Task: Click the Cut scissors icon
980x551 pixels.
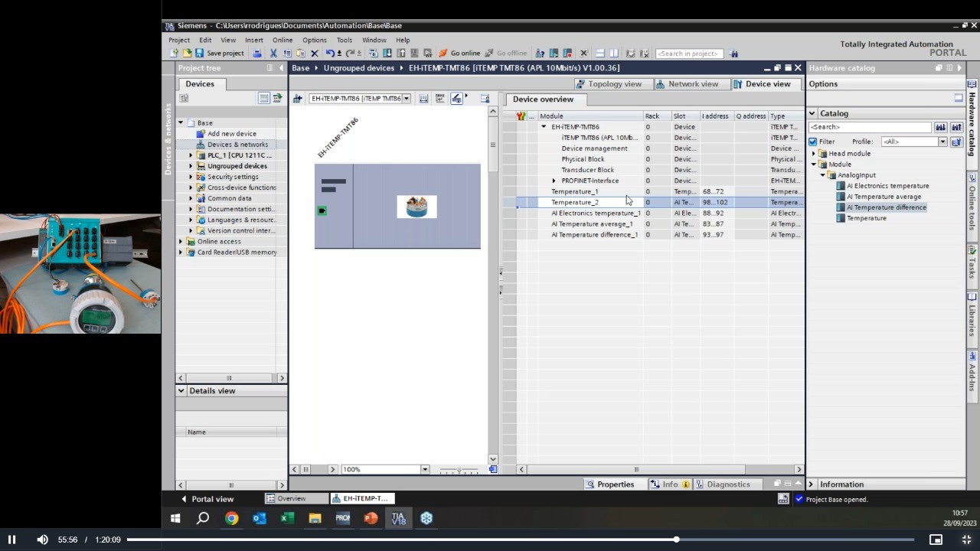Action: click(273, 54)
